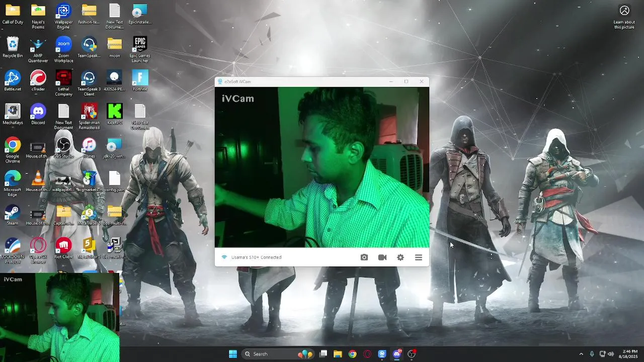The width and height of the screenshot is (644, 362).
Task: Launch iTunes from the desktop
Action: pos(89,148)
